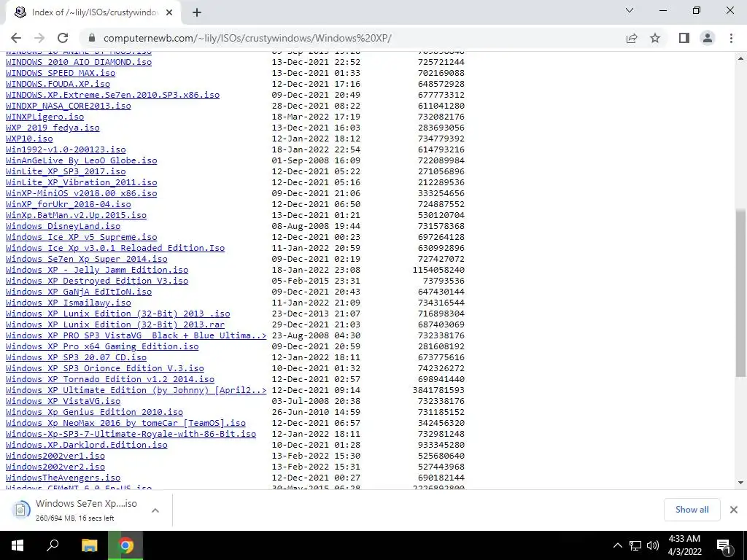Open the browser side panel

684,38
